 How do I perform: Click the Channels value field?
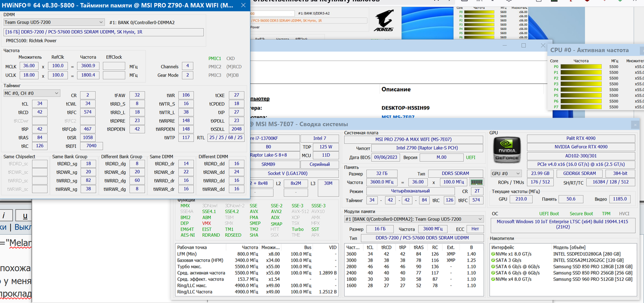187,66
